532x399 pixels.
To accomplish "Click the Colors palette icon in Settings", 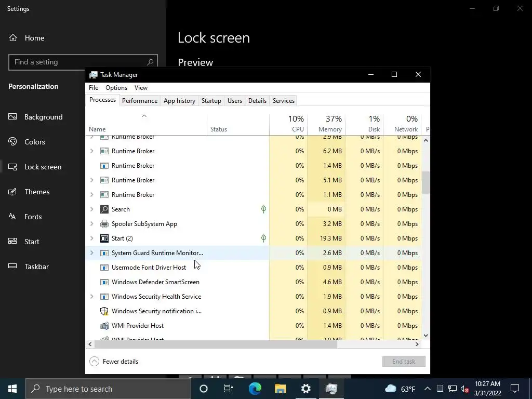I will tap(12, 141).
